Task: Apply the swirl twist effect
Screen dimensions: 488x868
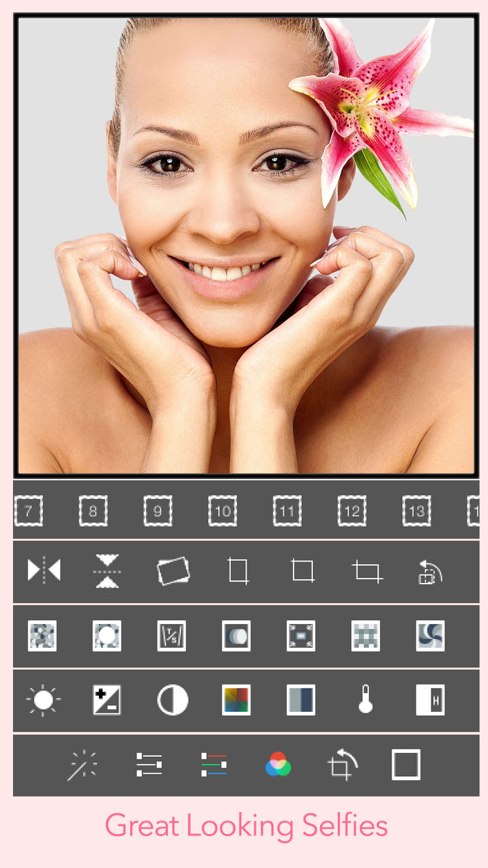Action: pos(430,636)
